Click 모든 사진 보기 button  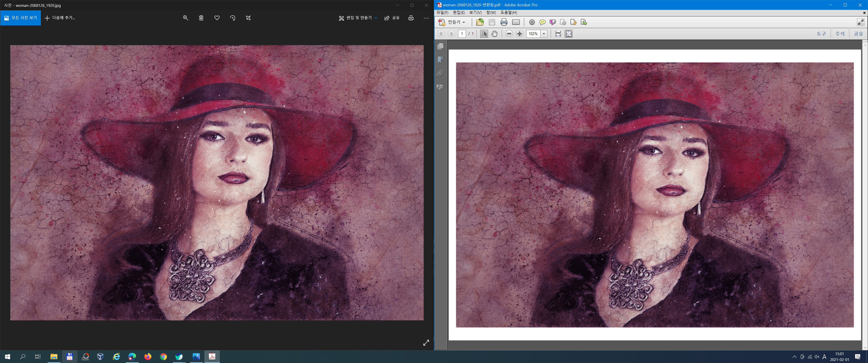pyautogui.click(x=20, y=18)
